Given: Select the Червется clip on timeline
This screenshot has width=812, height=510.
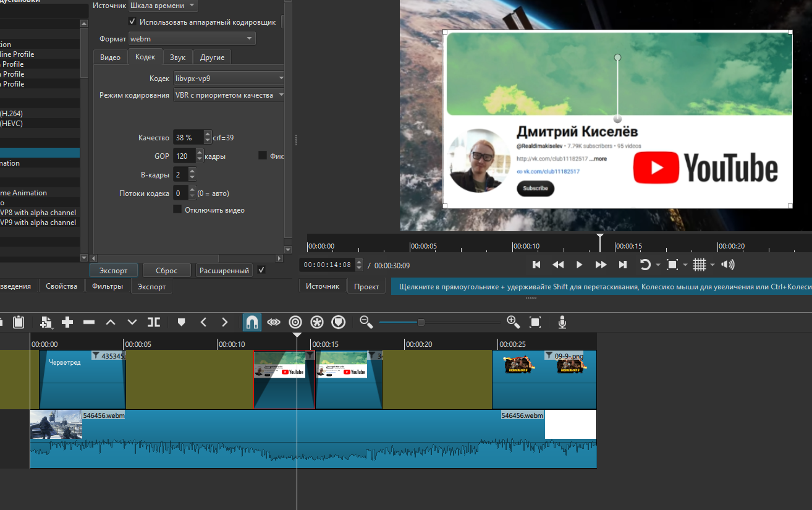Looking at the screenshot, I should coord(82,380).
